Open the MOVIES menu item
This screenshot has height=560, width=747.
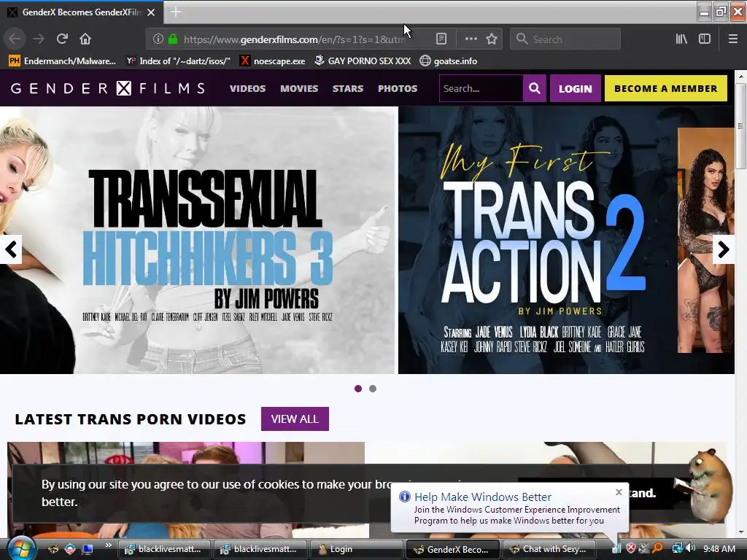pyautogui.click(x=299, y=88)
